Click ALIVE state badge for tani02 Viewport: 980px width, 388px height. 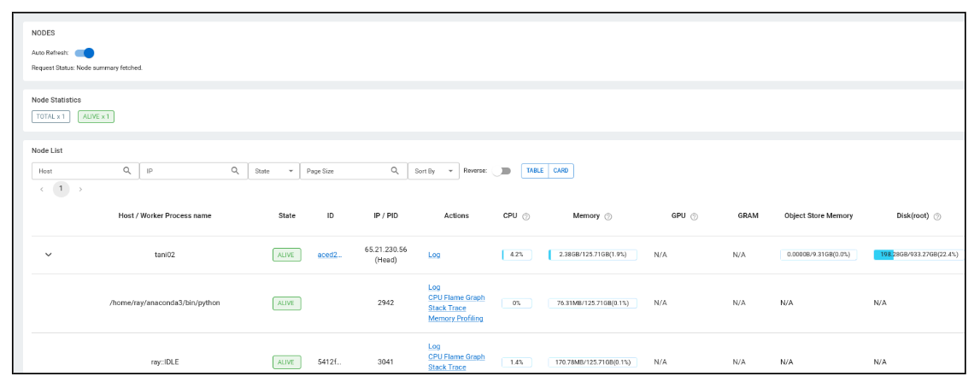point(287,255)
